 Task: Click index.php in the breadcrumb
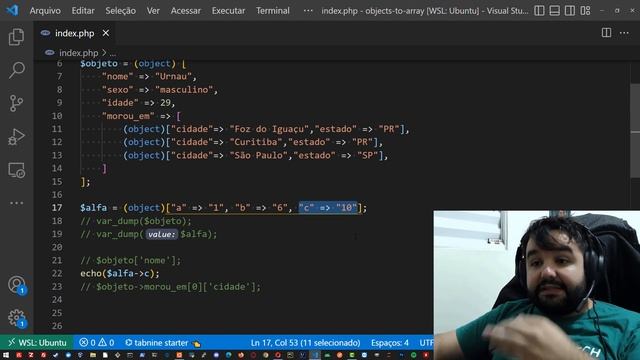coord(78,53)
